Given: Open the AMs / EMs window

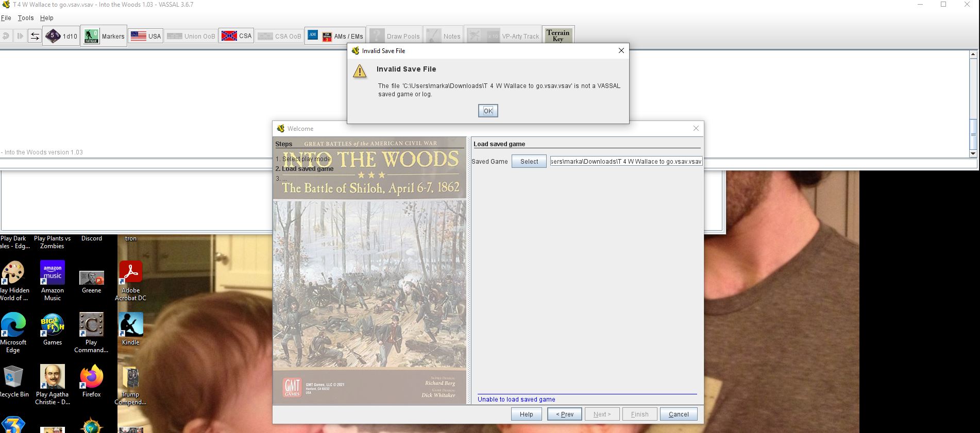Looking at the screenshot, I should click(x=335, y=36).
